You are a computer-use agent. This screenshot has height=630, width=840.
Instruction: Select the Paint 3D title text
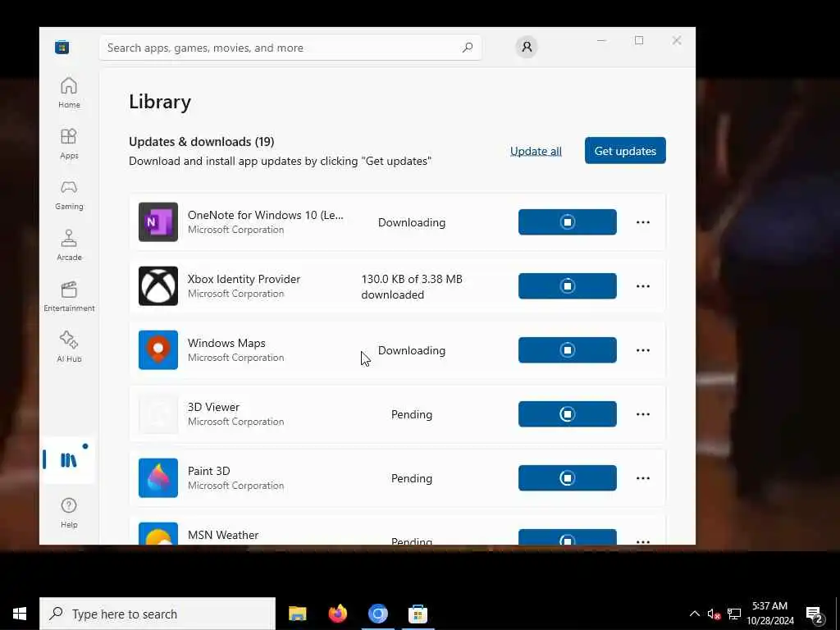pos(209,471)
